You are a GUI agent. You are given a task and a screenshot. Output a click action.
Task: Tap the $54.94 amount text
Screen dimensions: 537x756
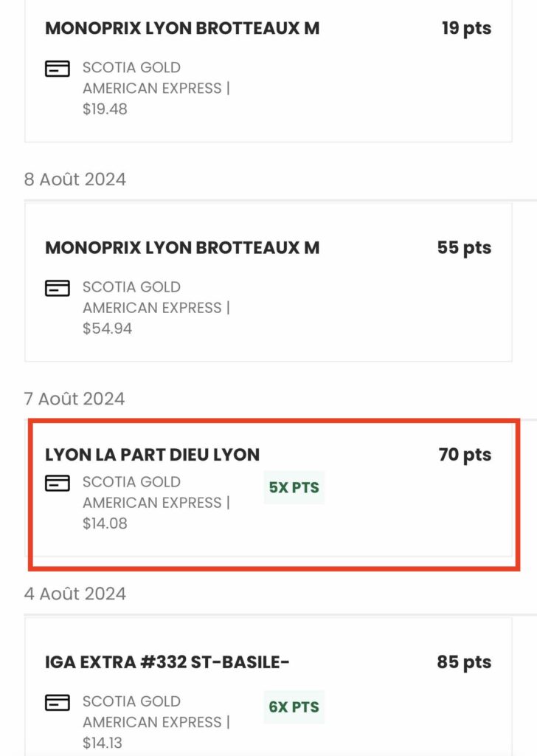(107, 329)
